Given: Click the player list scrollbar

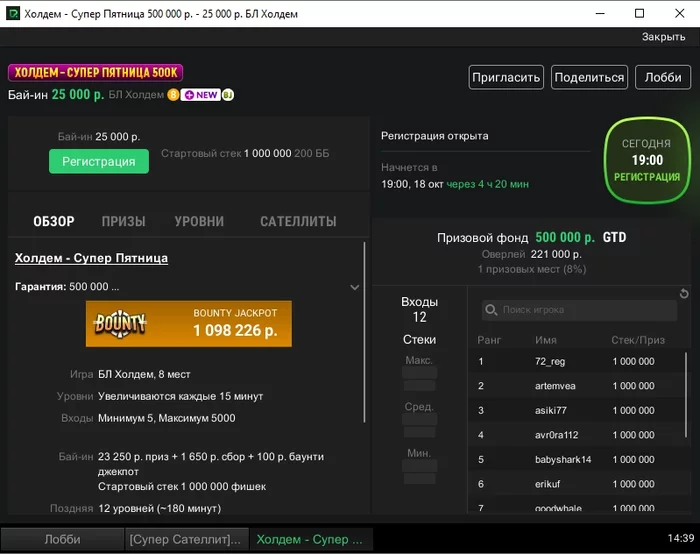Looking at the screenshot, I should (686, 395).
